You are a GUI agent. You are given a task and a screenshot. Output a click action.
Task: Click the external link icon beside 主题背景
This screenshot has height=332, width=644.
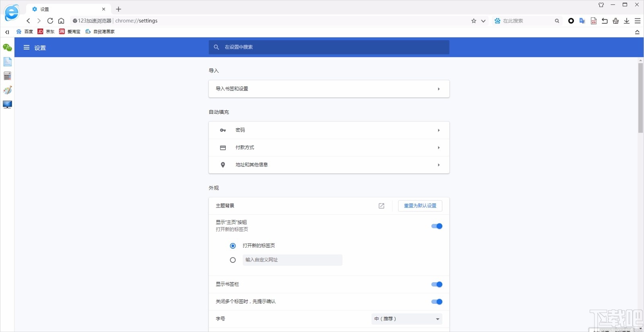(382, 206)
